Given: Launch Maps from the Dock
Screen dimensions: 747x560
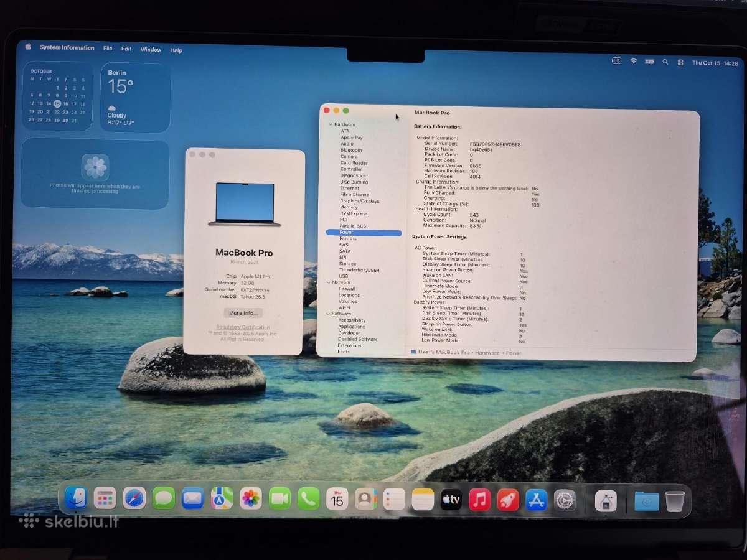Looking at the screenshot, I should click(x=222, y=498).
